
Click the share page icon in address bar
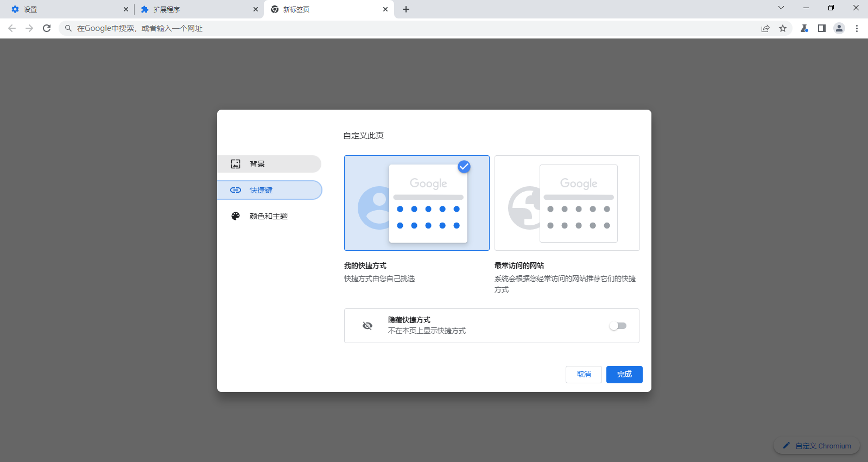point(765,28)
